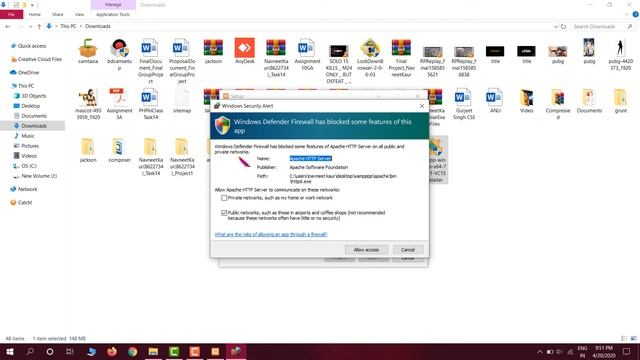The image size is (640, 360).
Task: Expand address bar history dropdown
Action: [556, 27]
